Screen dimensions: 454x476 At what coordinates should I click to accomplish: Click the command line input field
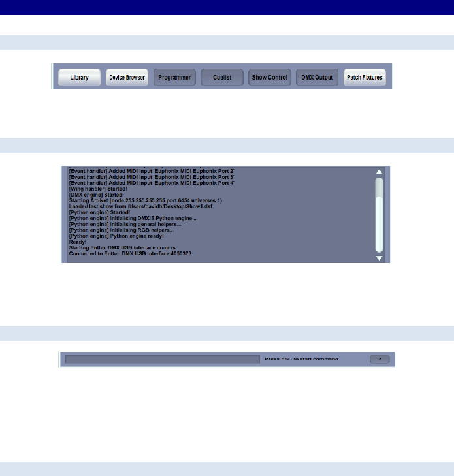(163, 359)
